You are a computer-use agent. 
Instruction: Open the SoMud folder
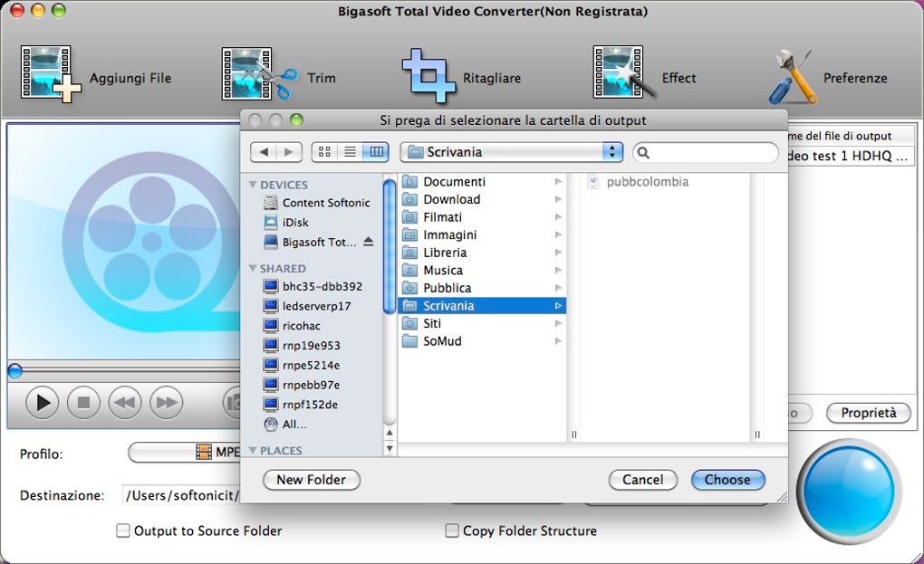pyautogui.click(x=481, y=341)
